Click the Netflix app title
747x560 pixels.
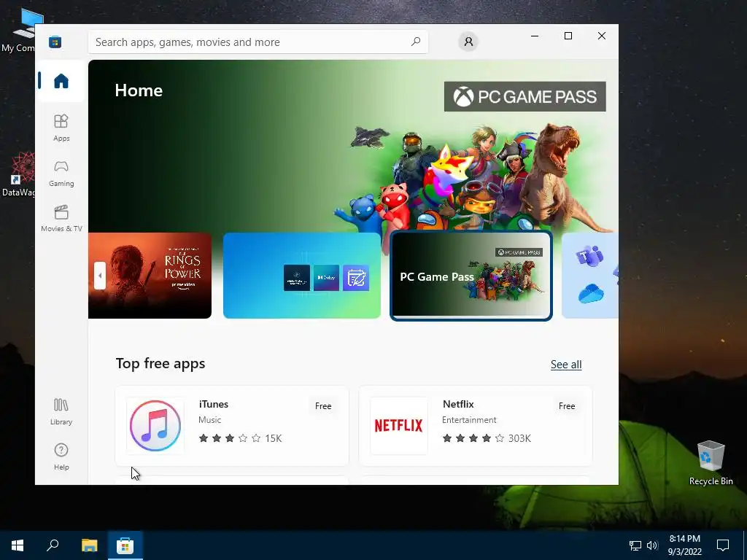(x=458, y=404)
